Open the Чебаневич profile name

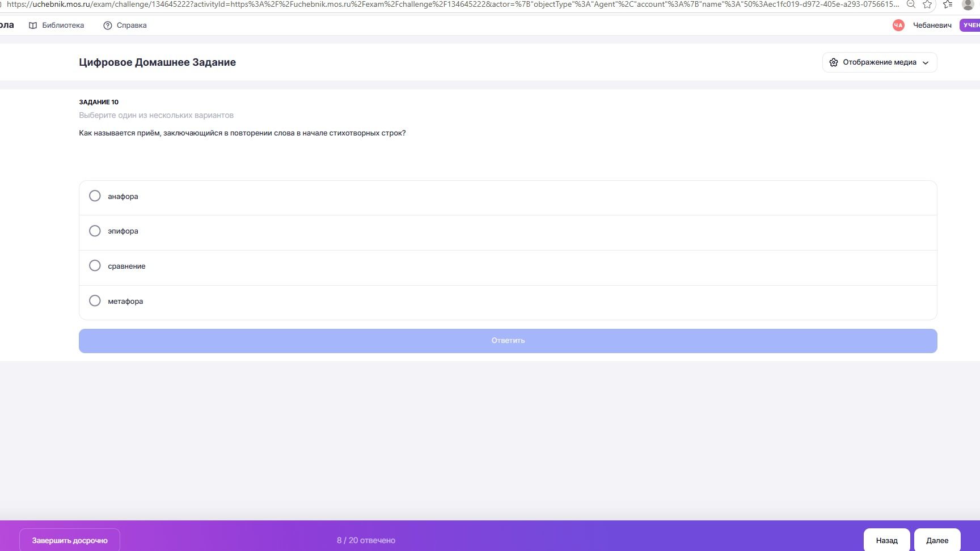point(932,26)
